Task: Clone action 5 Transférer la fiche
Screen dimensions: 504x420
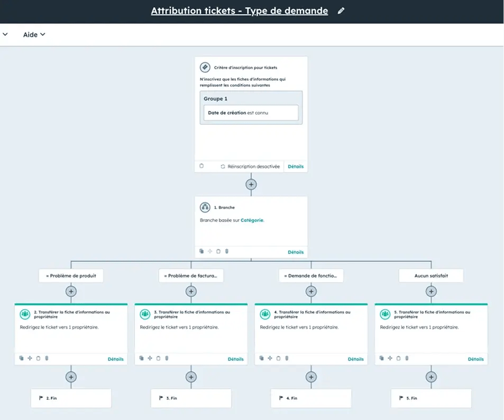Action: [x=381, y=358]
